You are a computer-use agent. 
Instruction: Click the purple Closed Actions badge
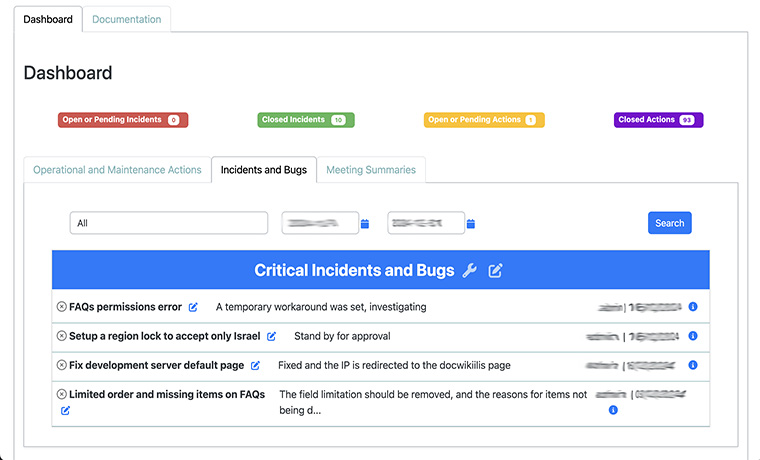[x=658, y=120]
